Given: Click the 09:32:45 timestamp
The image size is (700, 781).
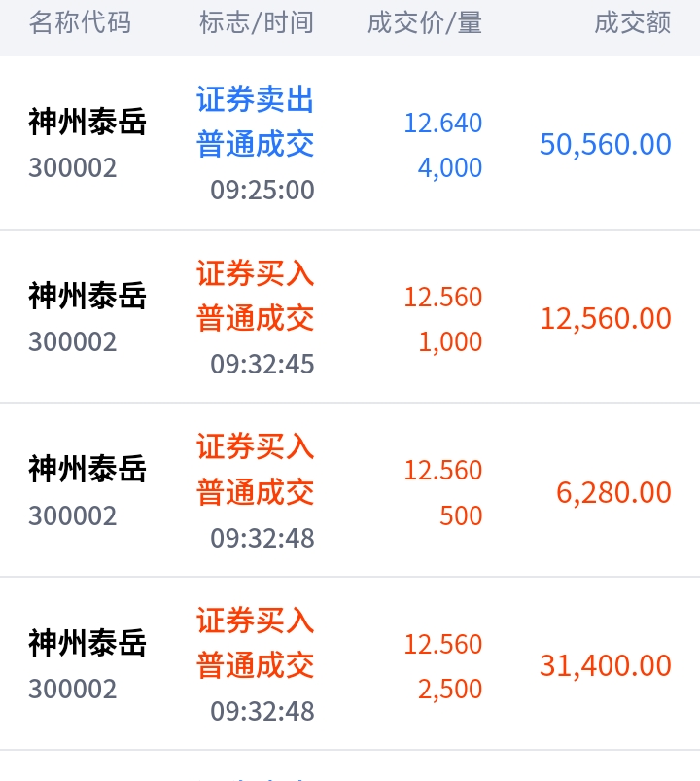Looking at the screenshot, I should [x=262, y=364].
